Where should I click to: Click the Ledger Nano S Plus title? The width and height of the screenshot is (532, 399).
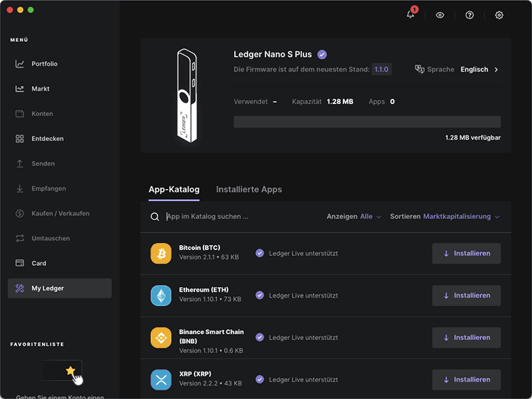coord(272,55)
